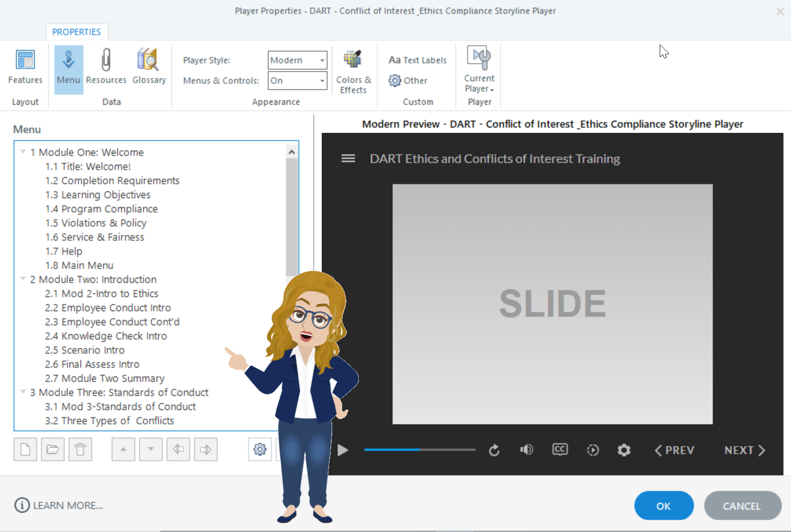This screenshot has width=791, height=532.
Task: Select 1.6 Service & Fairness item
Action: 95,237
